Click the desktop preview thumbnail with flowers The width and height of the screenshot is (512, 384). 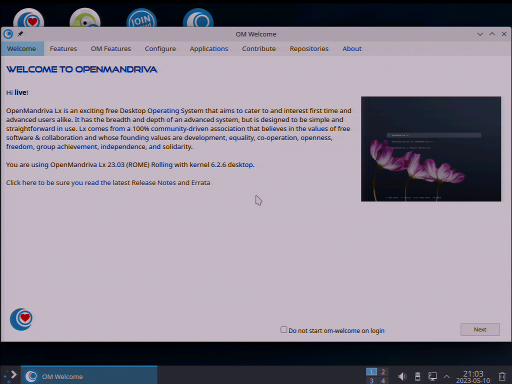(x=431, y=149)
